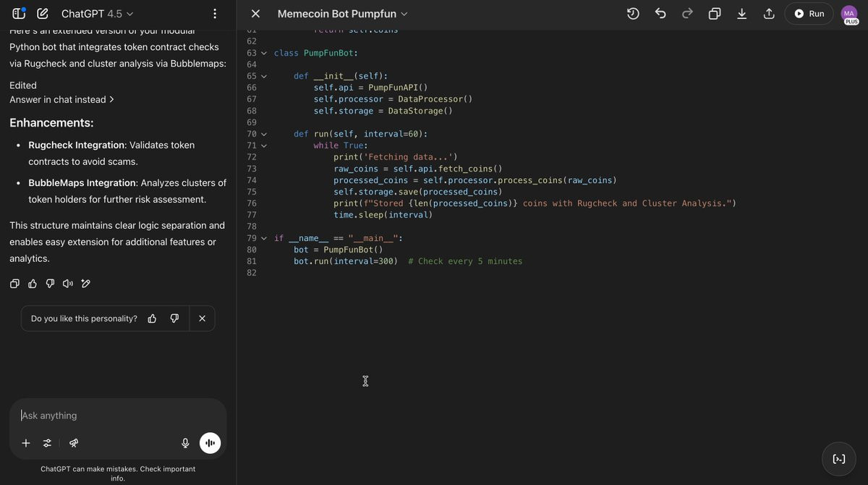Give thumbs up to the response
The height and width of the screenshot is (485, 868).
click(x=33, y=284)
